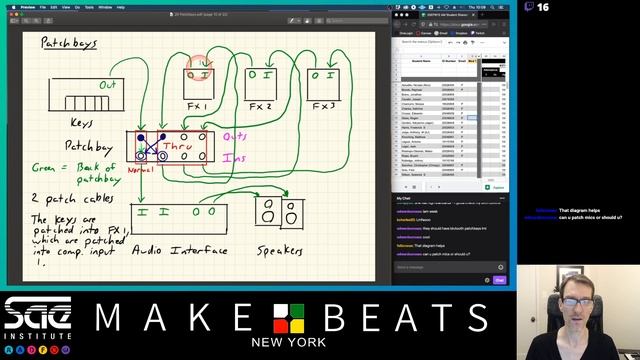Image resolution: width=640 pixels, height=360 pixels.
Task: Open Spotlight search in the menu bar
Action: (x=493, y=7)
